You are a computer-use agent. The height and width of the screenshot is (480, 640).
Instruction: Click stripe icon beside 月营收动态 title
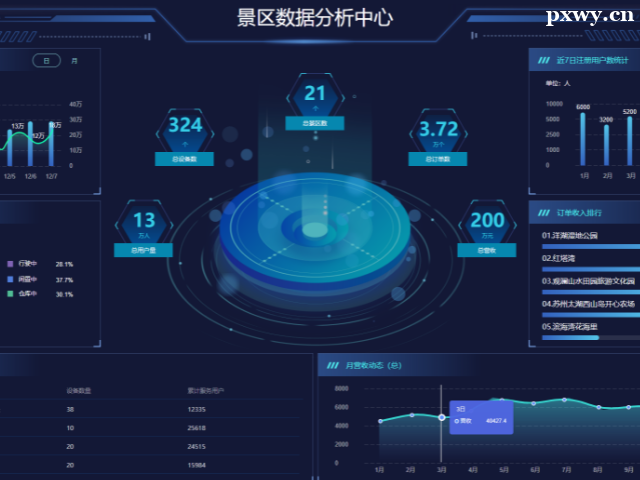coord(333,365)
